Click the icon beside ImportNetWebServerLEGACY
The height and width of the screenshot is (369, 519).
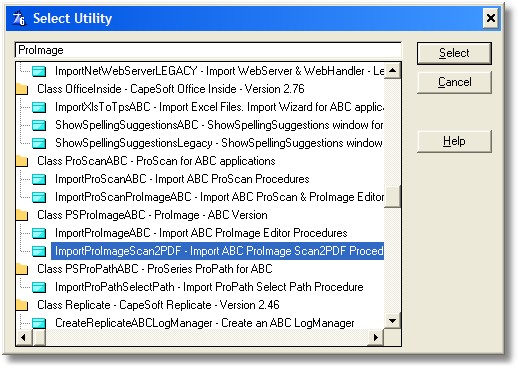point(39,71)
